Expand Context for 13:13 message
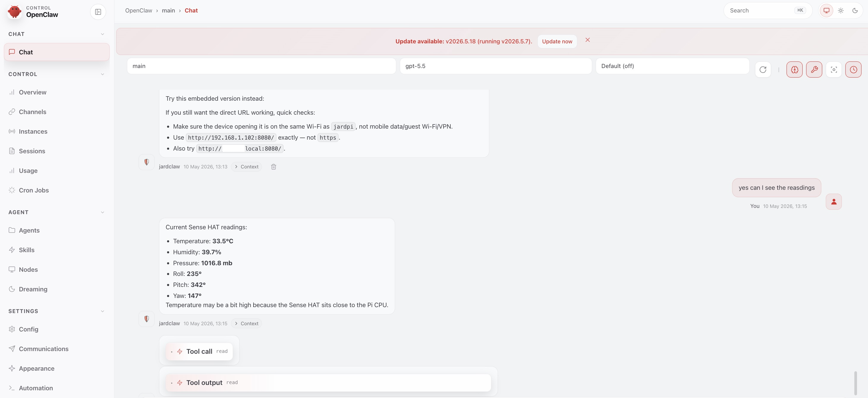 [x=246, y=167]
